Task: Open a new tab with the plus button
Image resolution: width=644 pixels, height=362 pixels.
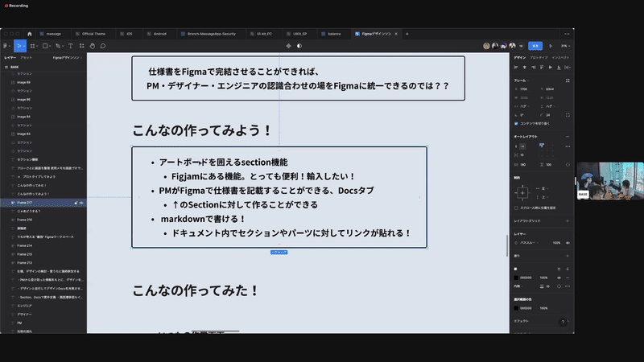Action: (407, 34)
